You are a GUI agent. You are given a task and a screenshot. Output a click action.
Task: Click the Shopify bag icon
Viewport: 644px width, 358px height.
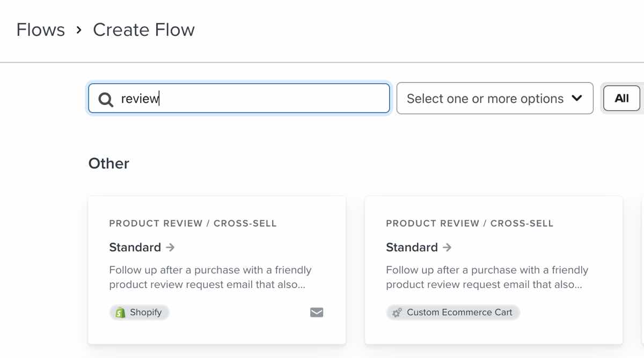click(x=120, y=312)
